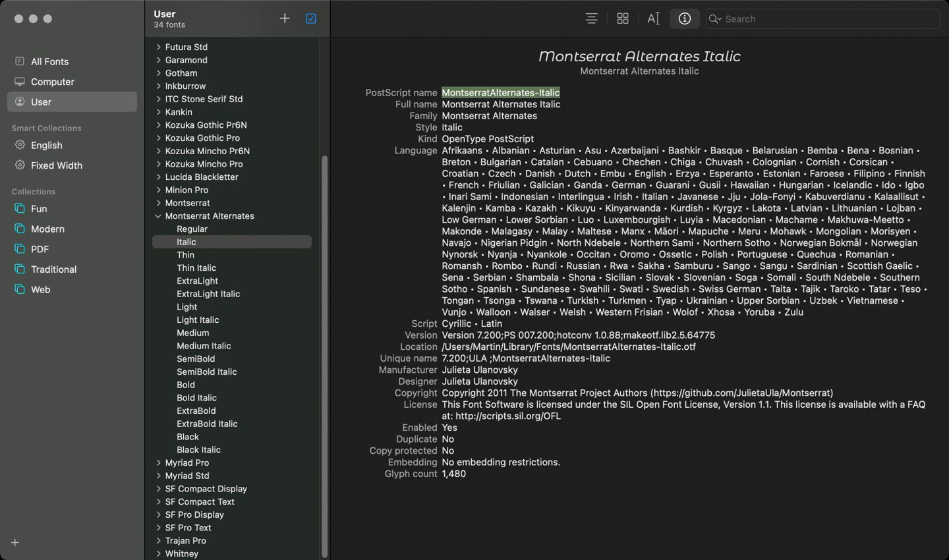Click the Computer sidebar icon
This screenshot has height=560, width=949.
(x=20, y=82)
